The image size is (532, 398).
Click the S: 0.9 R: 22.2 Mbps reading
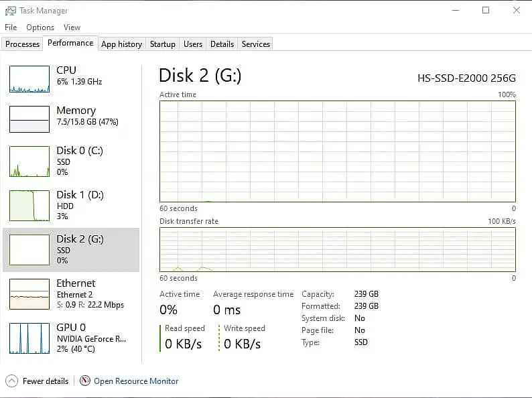click(90, 305)
